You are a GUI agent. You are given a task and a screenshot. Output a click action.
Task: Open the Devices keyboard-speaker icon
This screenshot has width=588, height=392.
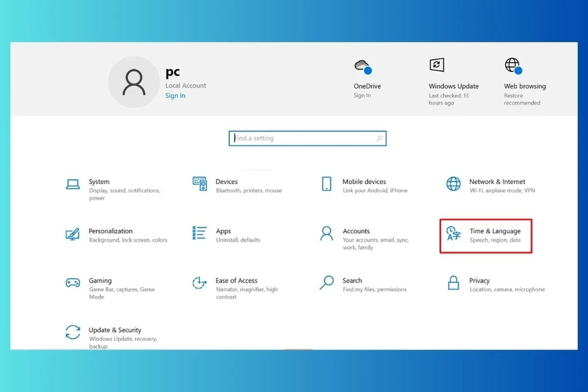tap(199, 184)
